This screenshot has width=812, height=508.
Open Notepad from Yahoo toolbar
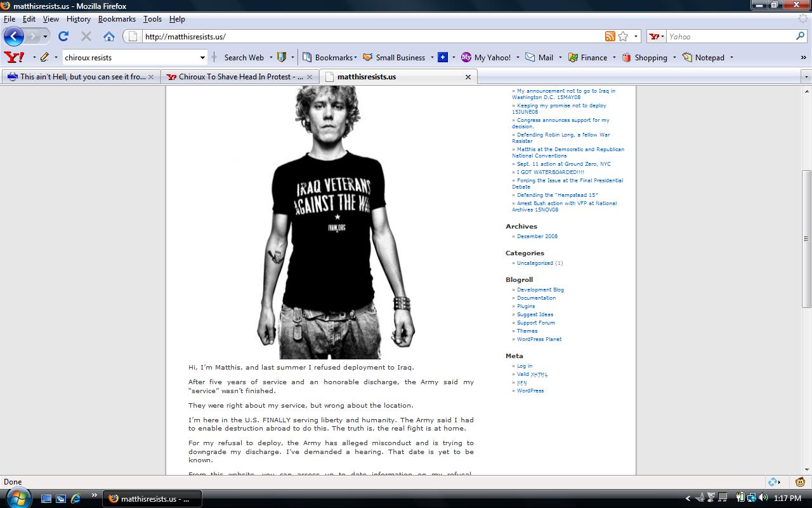(704, 57)
